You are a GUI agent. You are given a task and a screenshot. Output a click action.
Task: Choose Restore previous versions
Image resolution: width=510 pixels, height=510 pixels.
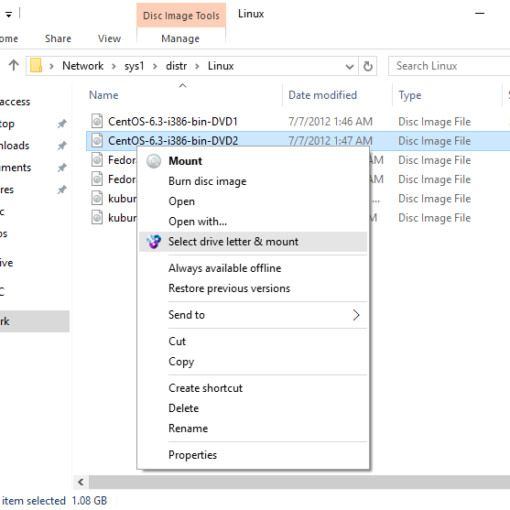(253, 288)
